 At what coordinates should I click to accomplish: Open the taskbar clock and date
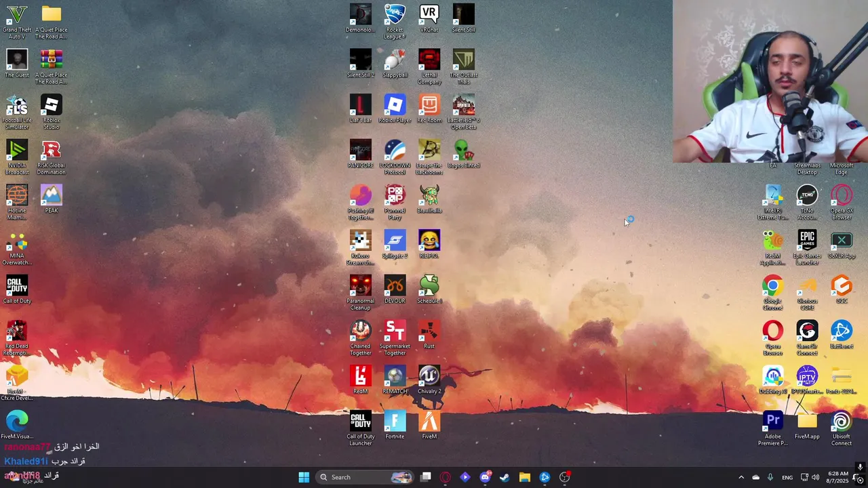pyautogui.click(x=838, y=477)
